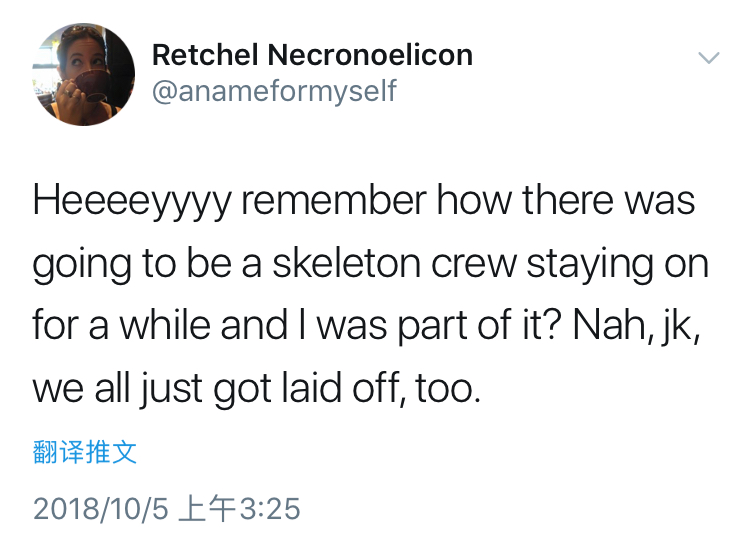Click the @anameformyself handle
The width and height of the screenshot is (750, 548).
pos(274,91)
